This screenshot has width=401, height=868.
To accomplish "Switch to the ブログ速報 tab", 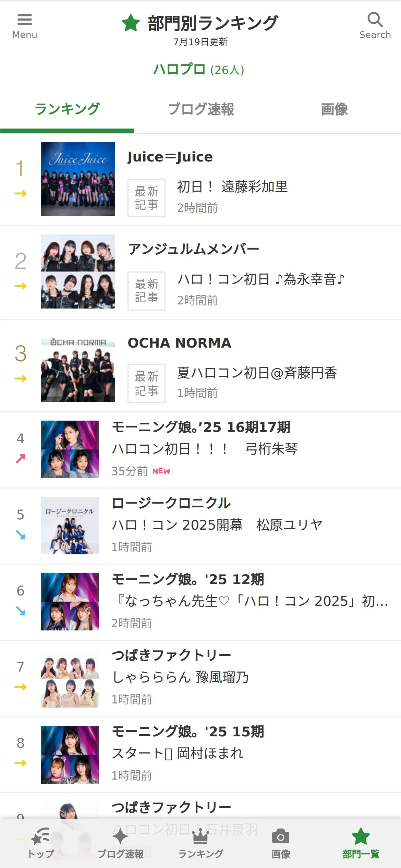I will pos(201,109).
